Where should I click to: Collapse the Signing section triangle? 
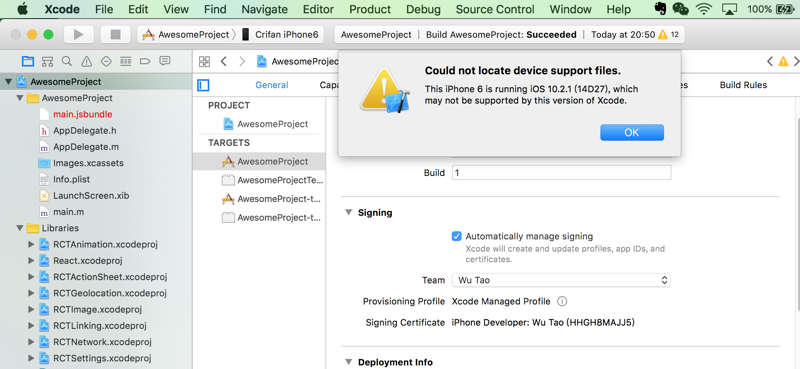[x=348, y=212]
